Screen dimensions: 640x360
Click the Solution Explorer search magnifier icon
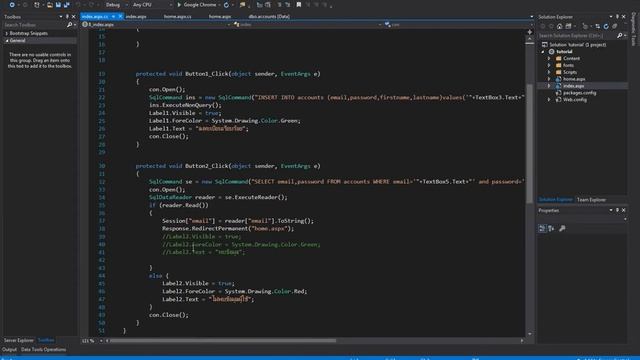coord(620,36)
